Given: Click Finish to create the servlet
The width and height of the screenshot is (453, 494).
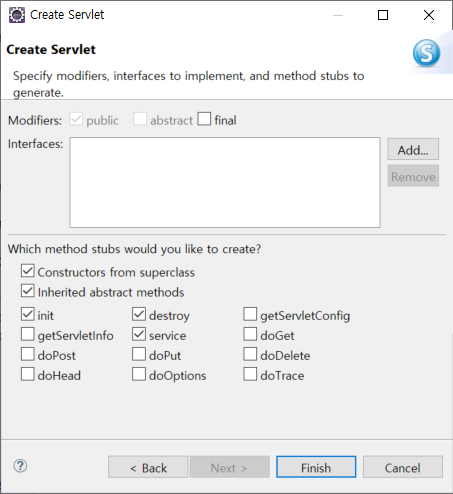Looking at the screenshot, I should (316, 467).
